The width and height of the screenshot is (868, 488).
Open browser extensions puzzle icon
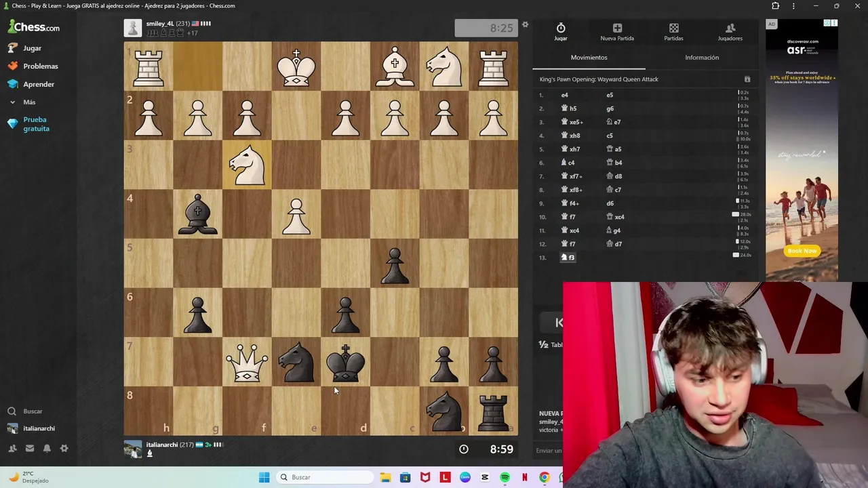click(x=775, y=6)
